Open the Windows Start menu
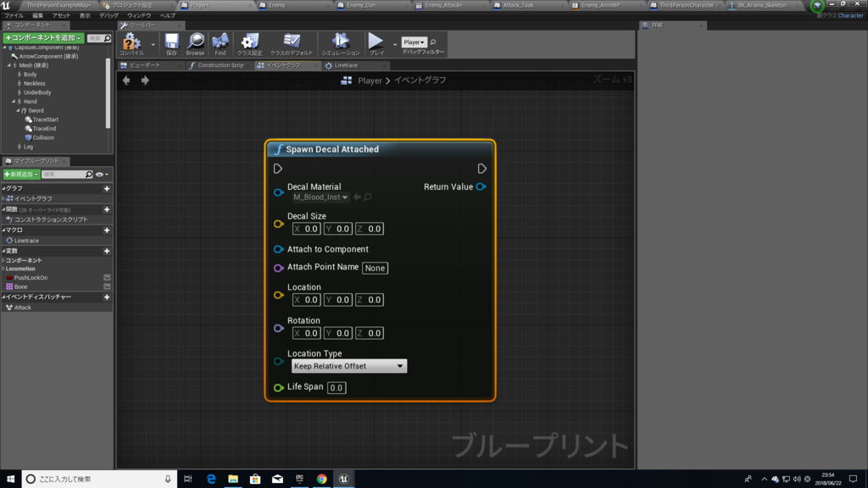This screenshot has width=868, height=488. pyautogui.click(x=10, y=480)
